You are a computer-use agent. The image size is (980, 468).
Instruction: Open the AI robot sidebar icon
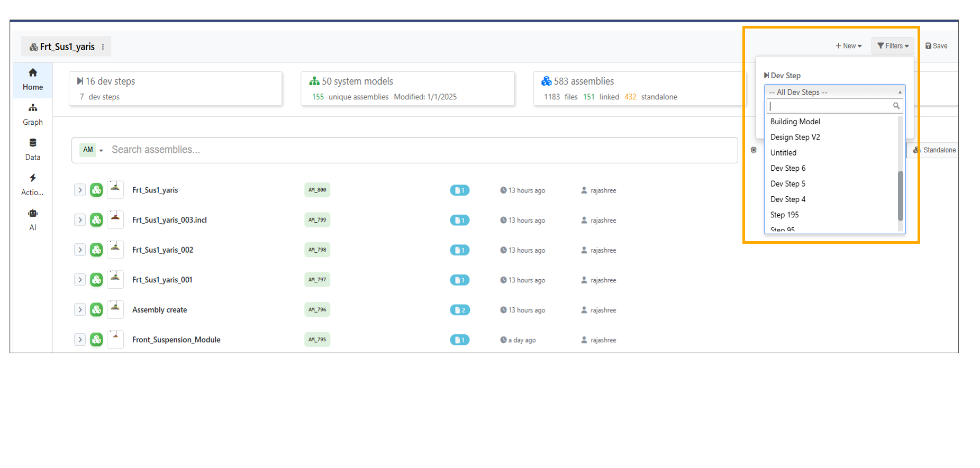[x=33, y=214]
